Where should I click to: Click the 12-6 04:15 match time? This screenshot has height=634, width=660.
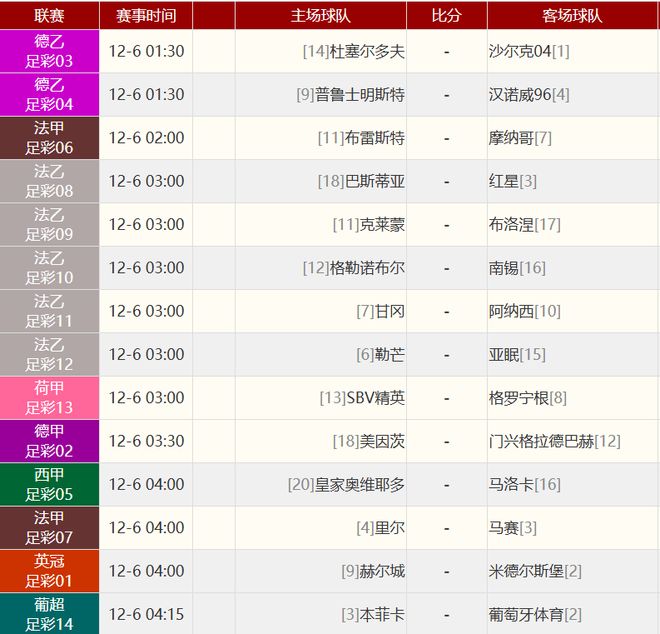tap(146, 614)
